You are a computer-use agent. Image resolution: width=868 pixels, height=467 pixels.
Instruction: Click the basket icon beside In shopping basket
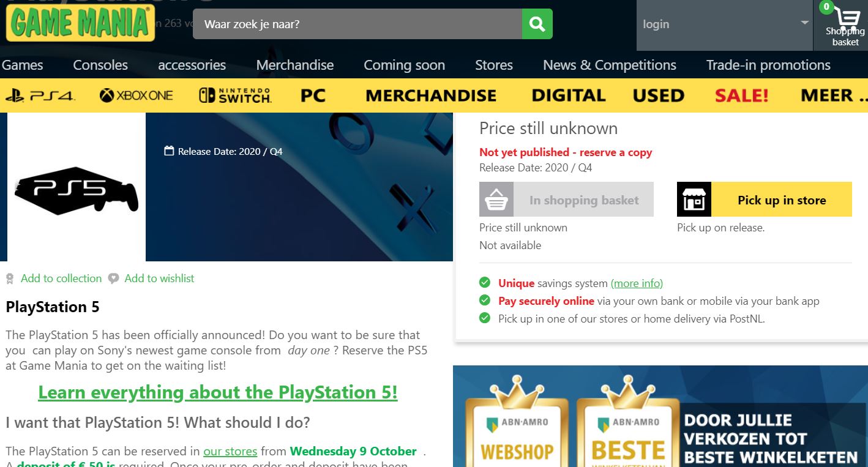(496, 200)
